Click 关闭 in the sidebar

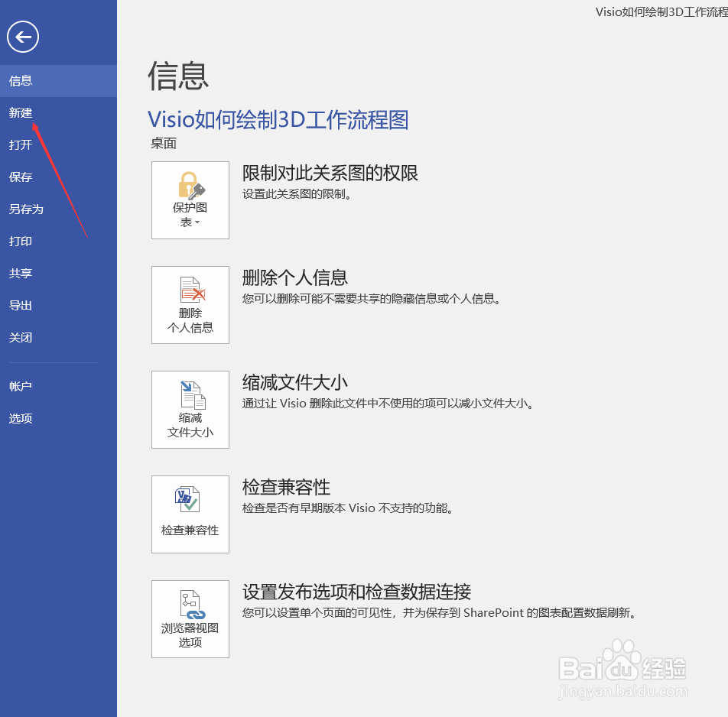[x=58, y=337]
